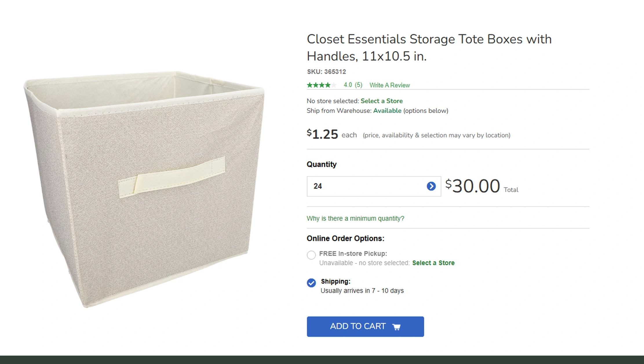Click the quantity field showing 24

tap(365, 186)
